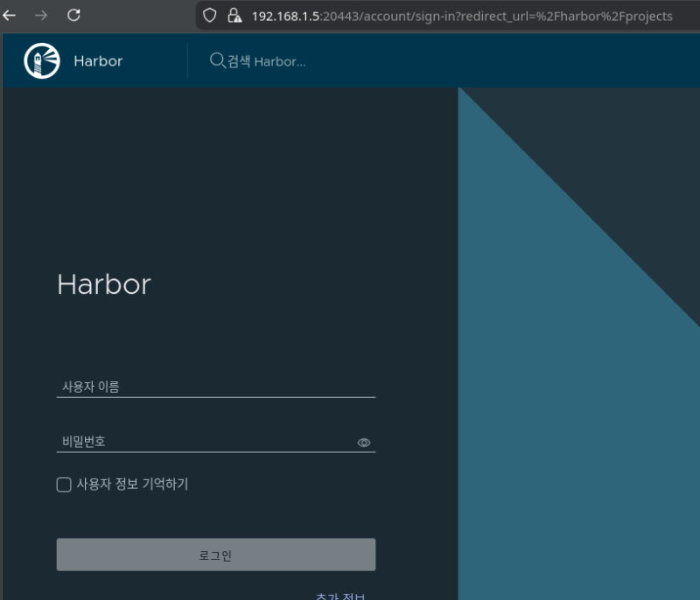Reload the page with refresh icon
The width and height of the screenshot is (700, 600).
click(x=73, y=16)
